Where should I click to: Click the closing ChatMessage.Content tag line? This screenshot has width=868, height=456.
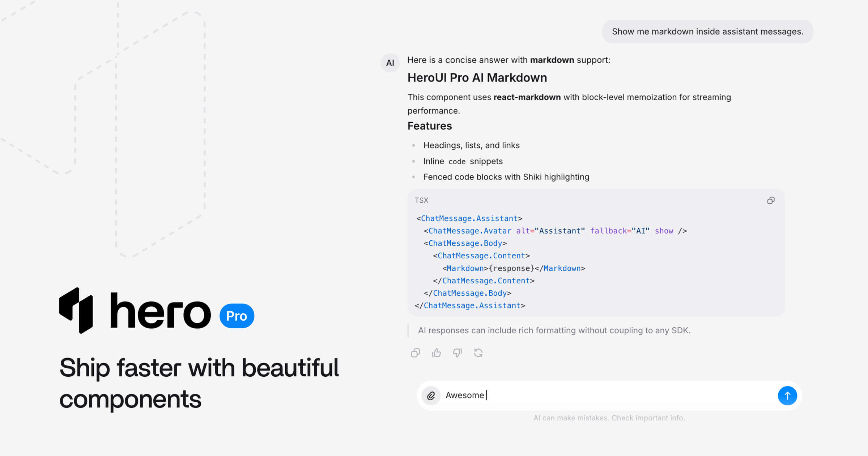tap(484, 281)
